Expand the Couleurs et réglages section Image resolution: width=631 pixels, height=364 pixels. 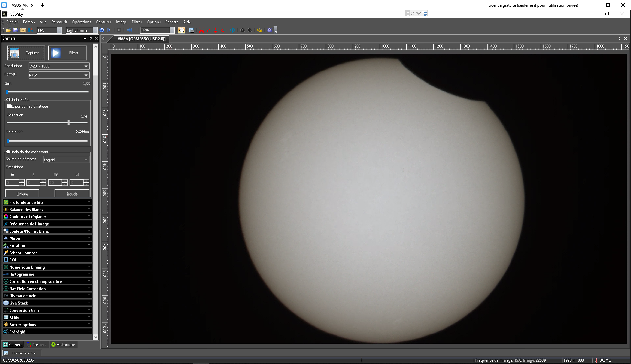click(x=47, y=216)
